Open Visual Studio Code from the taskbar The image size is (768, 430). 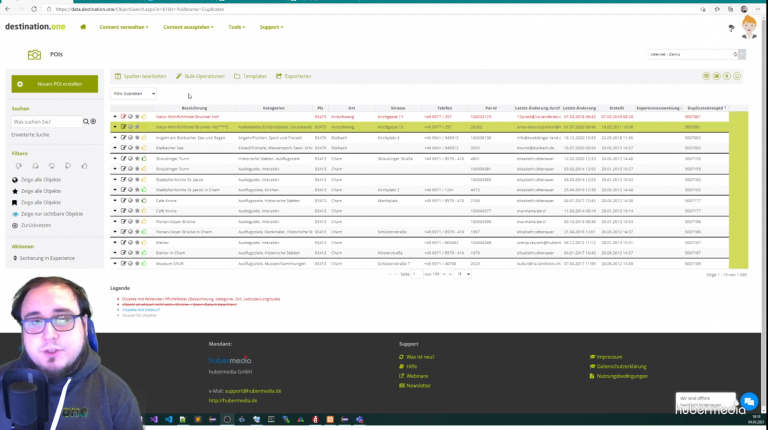[x=168, y=420]
